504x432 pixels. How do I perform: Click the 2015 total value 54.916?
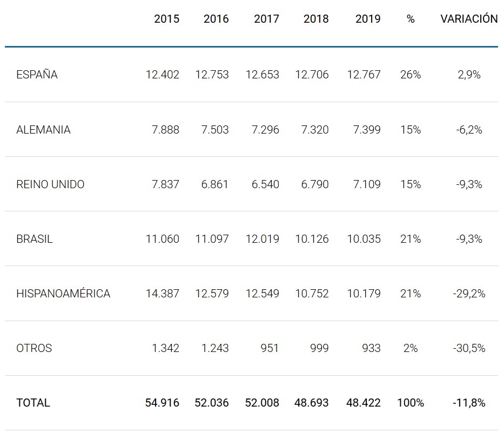[x=162, y=403]
